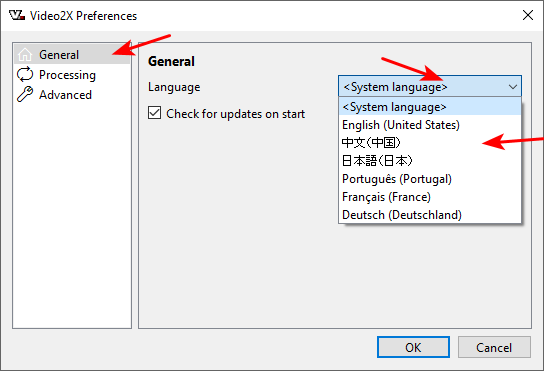Click the Video2X logo in title bar
Image resolution: width=544 pixels, height=371 pixels.
pyautogui.click(x=17, y=16)
